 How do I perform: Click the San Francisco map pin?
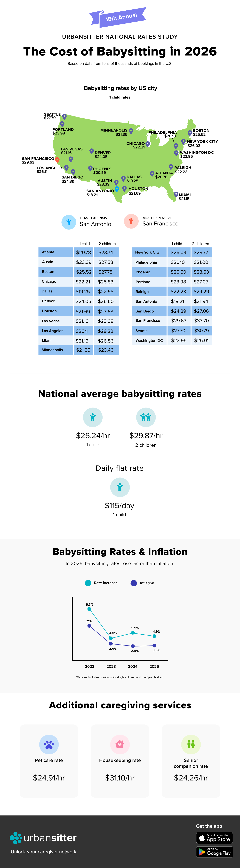(x=57, y=160)
